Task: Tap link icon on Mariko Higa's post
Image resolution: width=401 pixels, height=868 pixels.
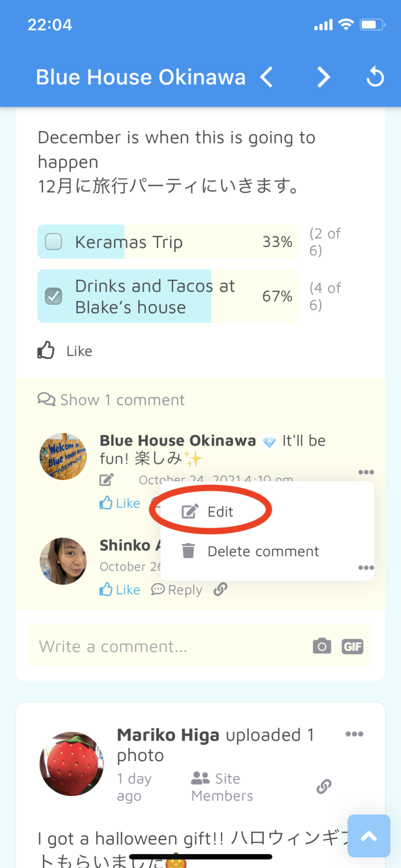Action: pyautogui.click(x=324, y=786)
